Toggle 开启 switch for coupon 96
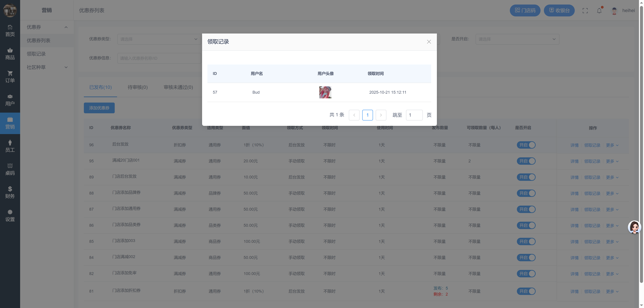The width and height of the screenshot is (644, 308). click(x=526, y=145)
